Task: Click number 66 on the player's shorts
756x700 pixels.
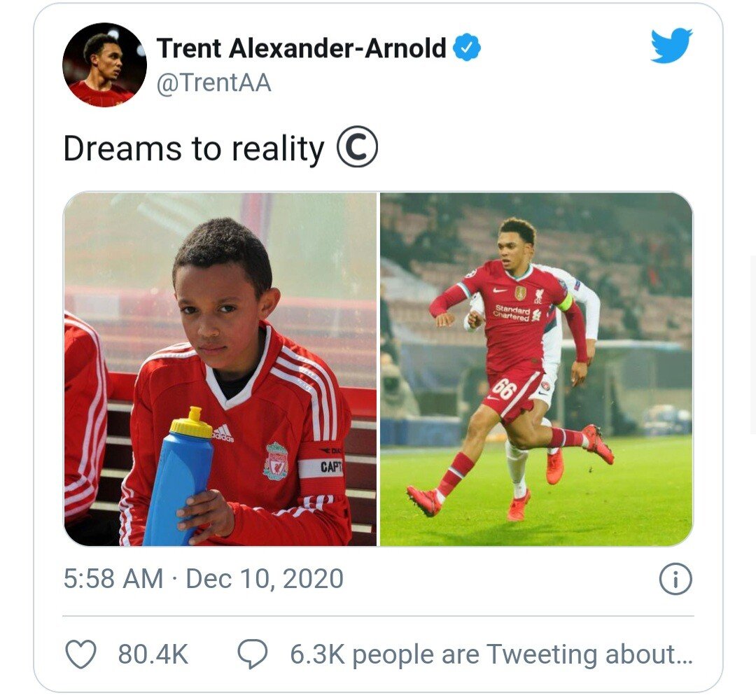Action: pyautogui.click(x=504, y=388)
